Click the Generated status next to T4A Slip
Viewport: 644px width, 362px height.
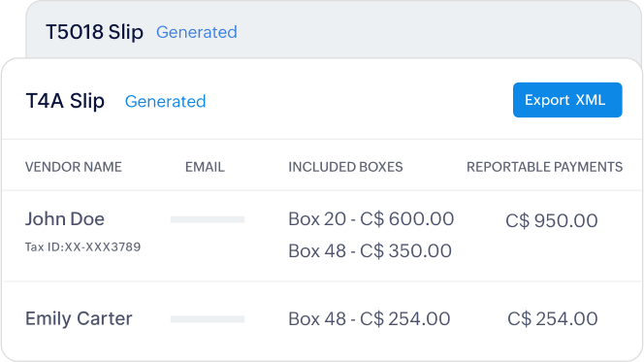[165, 102]
